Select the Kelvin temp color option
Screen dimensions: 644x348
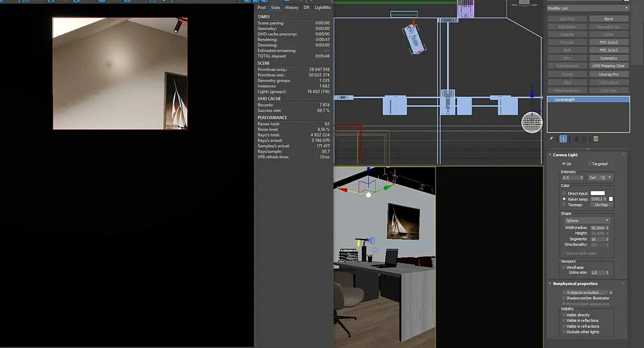(564, 199)
